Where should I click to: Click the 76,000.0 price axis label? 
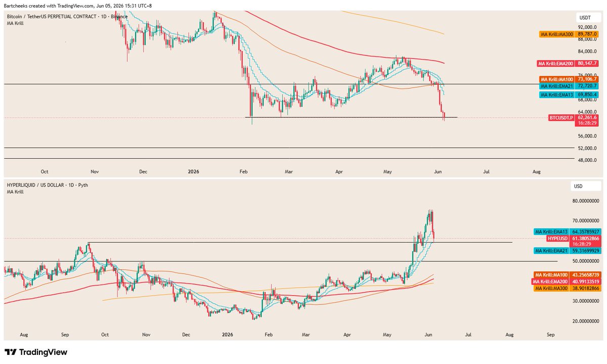coord(587,75)
